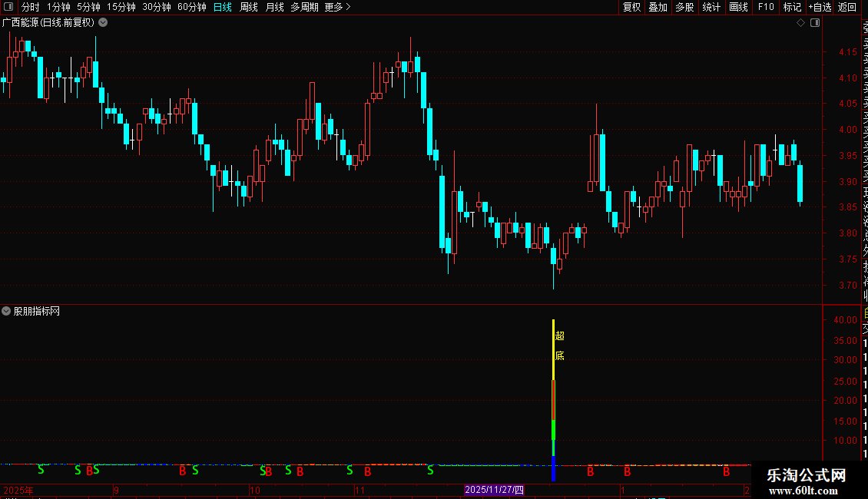
Task: Select the 月线 monthly period tab
Action: point(274,7)
